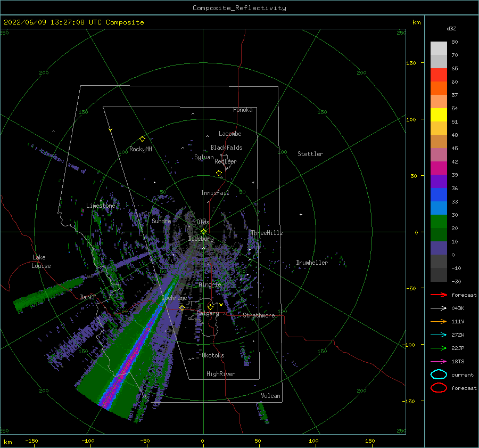Click the Composite_Reflectivity title text
This screenshot has width=479, height=448.
(239, 8)
